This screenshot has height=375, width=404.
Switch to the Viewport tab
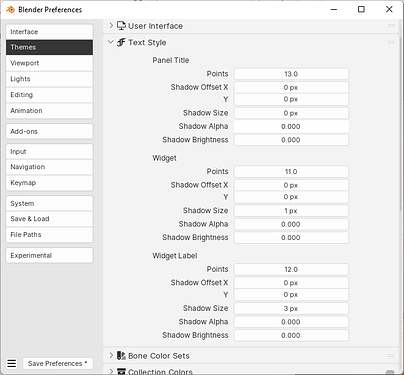click(49, 63)
